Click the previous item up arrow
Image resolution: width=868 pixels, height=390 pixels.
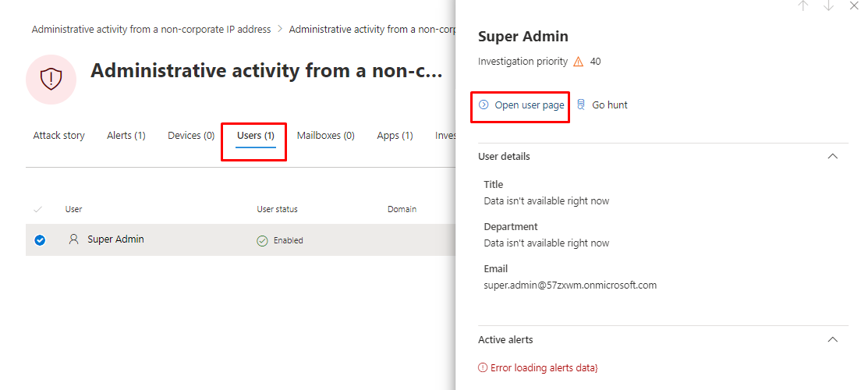803,6
